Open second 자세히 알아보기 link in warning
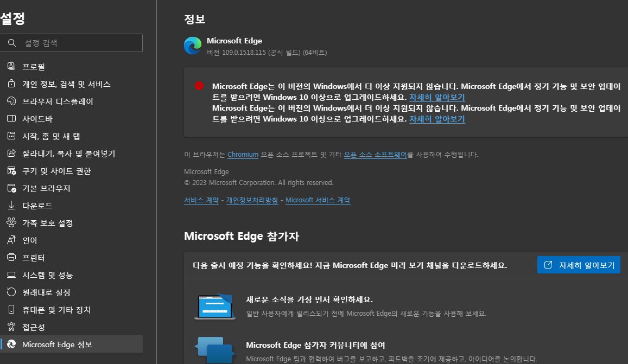This screenshot has width=628, height=364. pos(437,119)
